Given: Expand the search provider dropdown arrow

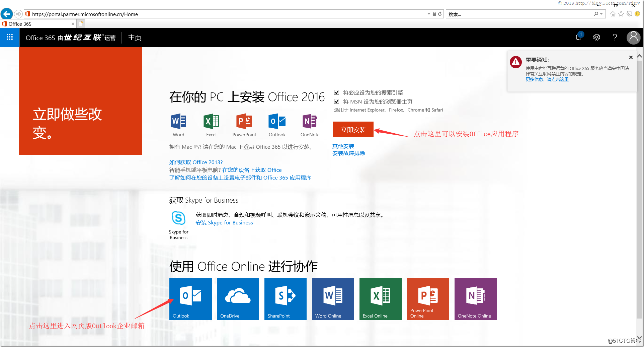Looking at the screenshot, I should [601, 14].
